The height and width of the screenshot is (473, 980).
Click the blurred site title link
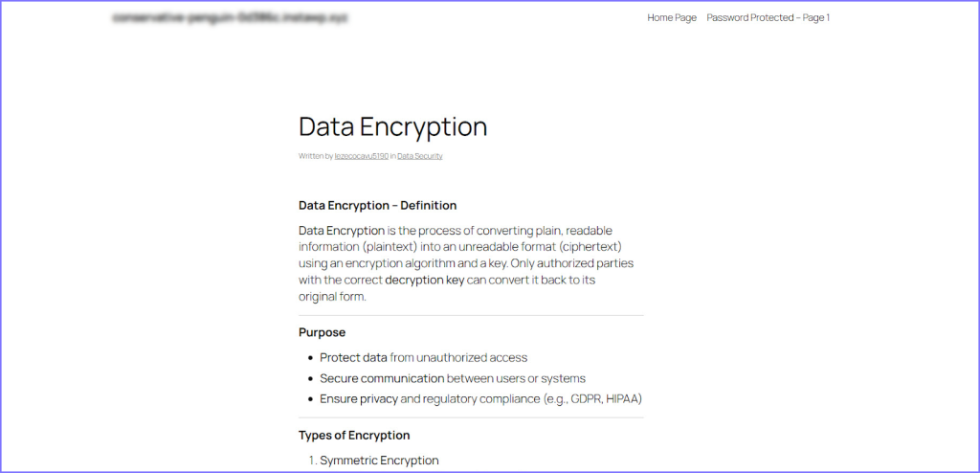(x=230, y=18)
